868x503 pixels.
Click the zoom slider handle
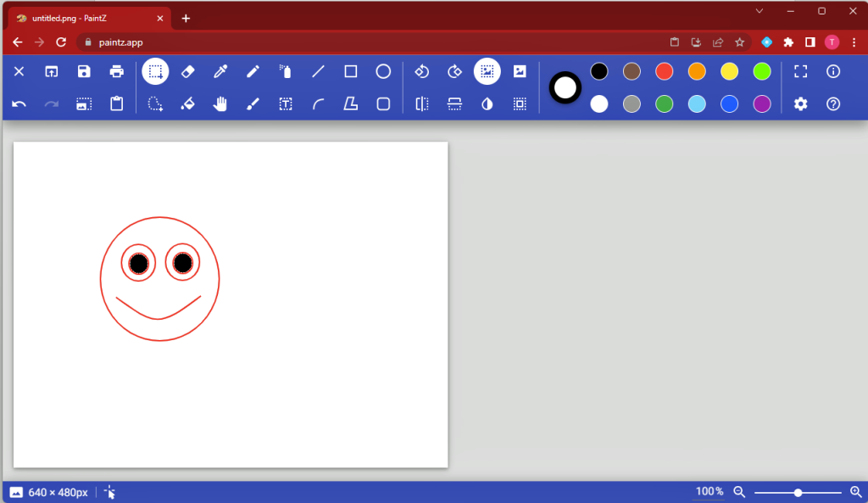coord(798,492)
